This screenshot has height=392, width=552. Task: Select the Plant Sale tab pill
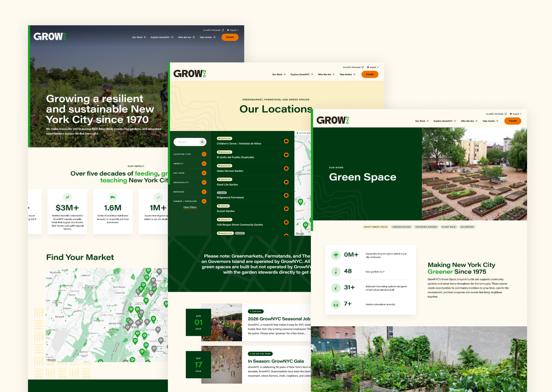coord(449,227)
